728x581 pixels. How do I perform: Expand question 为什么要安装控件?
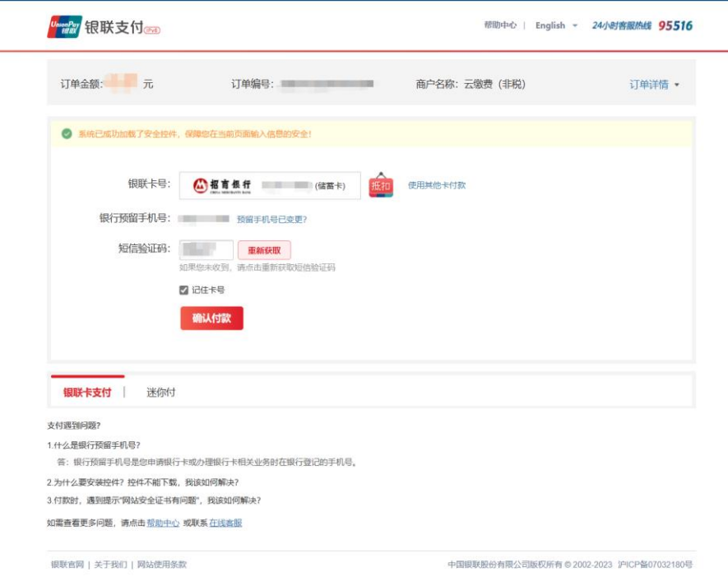coord(142,482)
